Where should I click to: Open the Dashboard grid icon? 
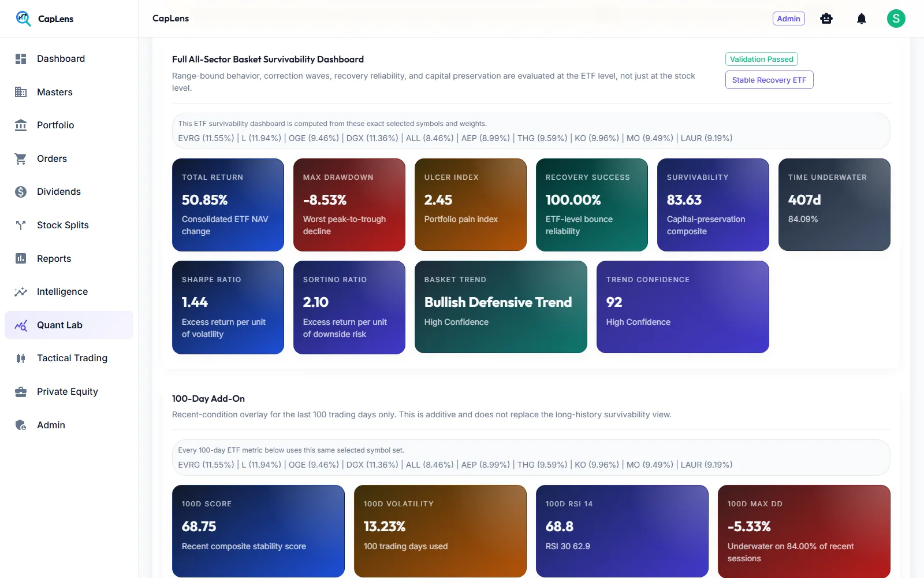[21, 59]
